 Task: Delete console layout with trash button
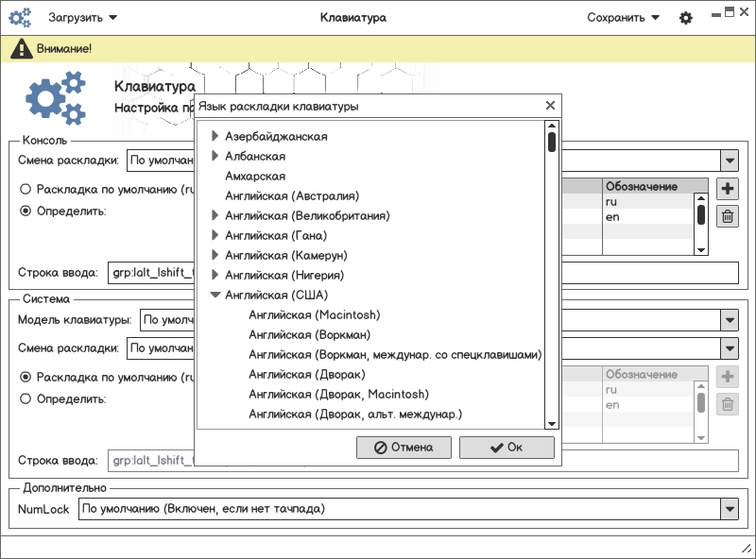(x=727, y=216)
